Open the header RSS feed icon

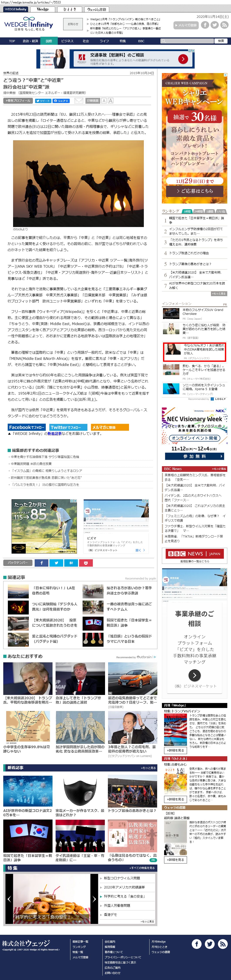(x=224, y=25)
